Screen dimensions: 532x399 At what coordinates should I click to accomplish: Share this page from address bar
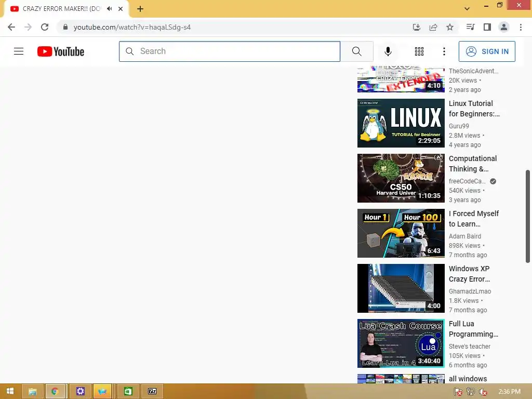click(433, 27)
